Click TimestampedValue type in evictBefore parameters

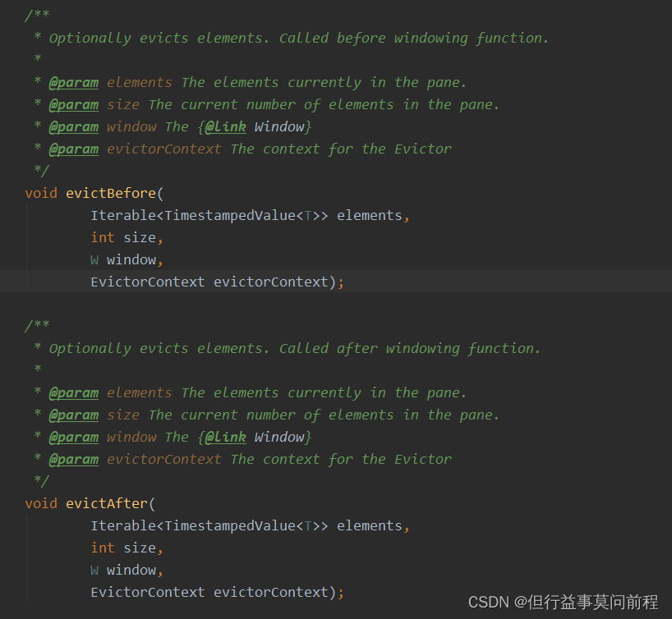click(x=230, y=215)
